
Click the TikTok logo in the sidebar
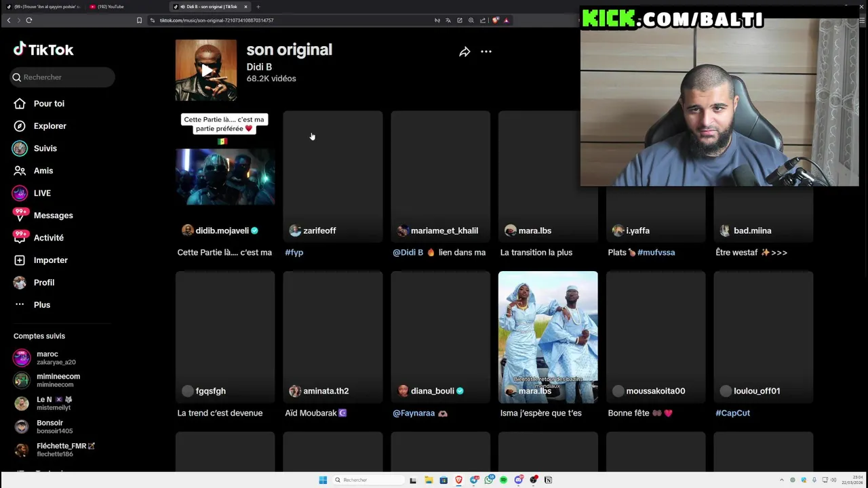pos(43,49)
